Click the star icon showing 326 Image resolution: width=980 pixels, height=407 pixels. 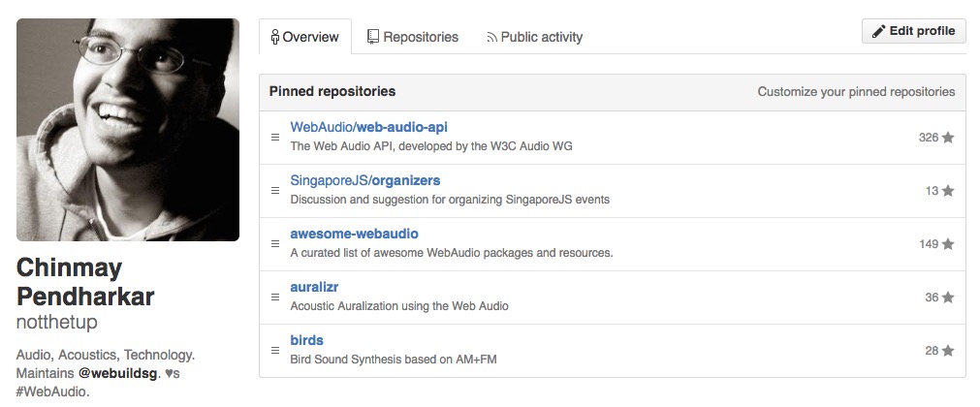[x=948, y=138]
